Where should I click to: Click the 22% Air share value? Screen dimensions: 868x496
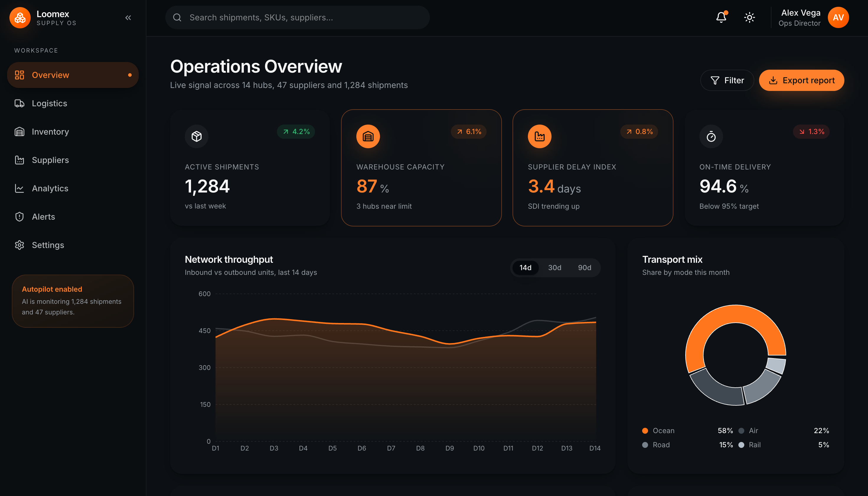[821, 430]
